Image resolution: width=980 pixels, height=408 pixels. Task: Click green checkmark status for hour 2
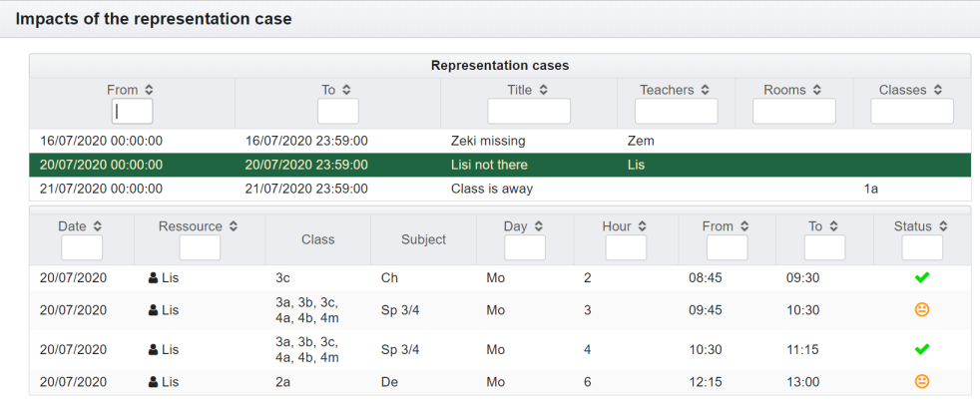coord(922,278)
